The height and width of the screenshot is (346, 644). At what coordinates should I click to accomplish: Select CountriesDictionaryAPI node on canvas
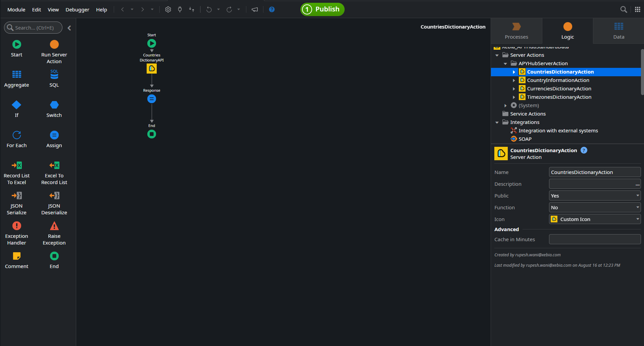click(x=152, y=69)
